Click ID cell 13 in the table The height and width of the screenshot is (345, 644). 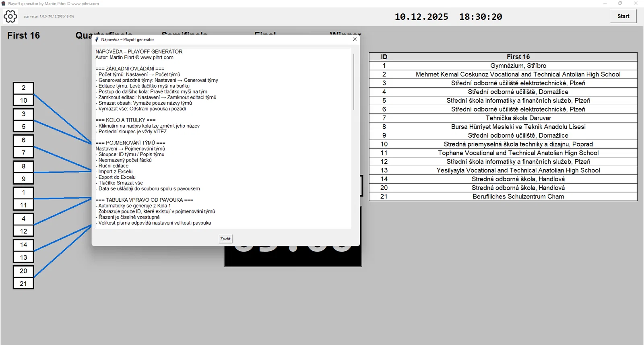click(384, 170)
